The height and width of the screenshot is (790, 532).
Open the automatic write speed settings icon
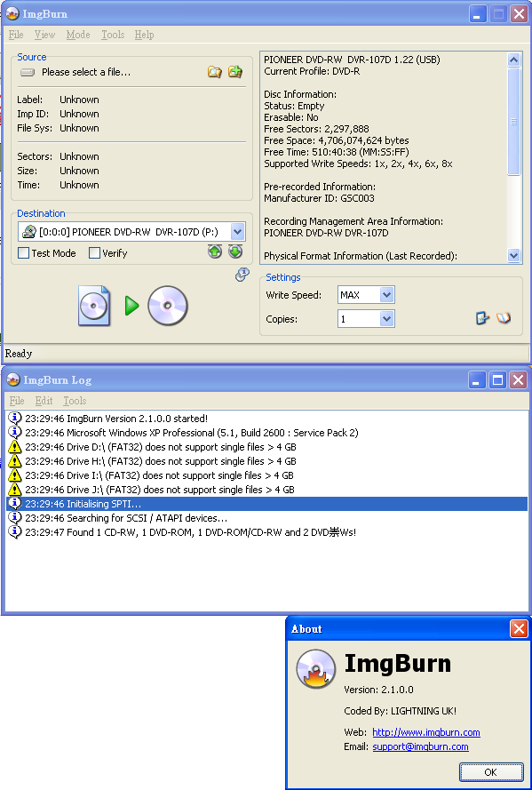point(482,318)
